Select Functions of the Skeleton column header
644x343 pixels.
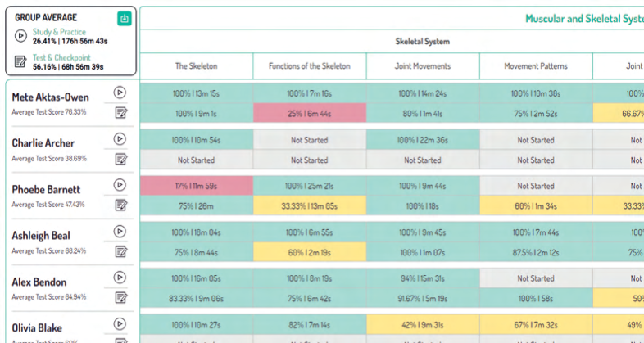click(x=309, y=66)
